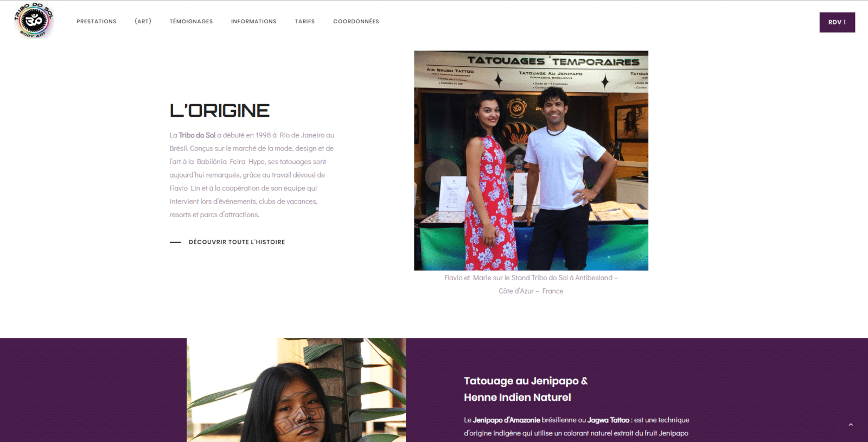Open the (ART) menu item

(x=143, y=22)
